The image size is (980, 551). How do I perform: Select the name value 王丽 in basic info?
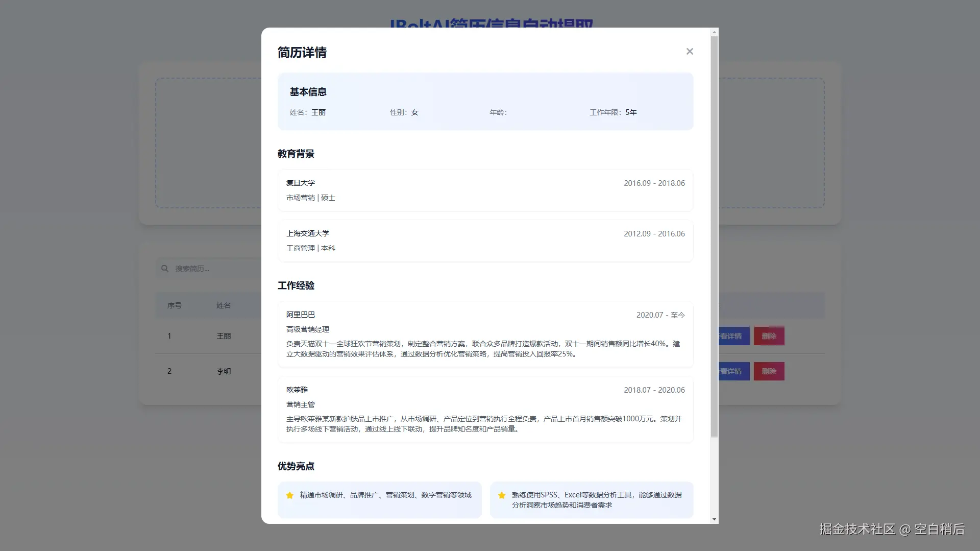pos(318,112)
